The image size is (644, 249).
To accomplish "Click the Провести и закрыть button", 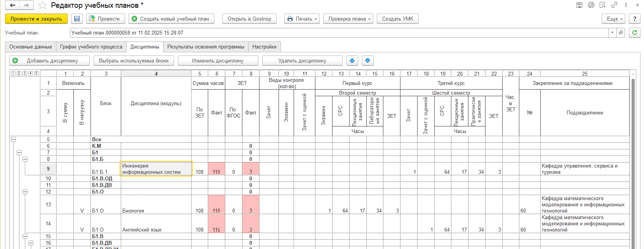I will [36, 19].
